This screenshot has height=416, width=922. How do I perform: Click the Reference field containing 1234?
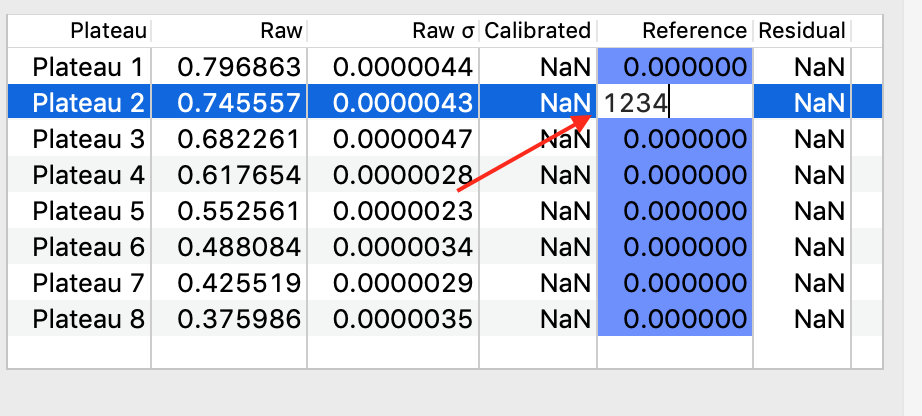point(675,102)
